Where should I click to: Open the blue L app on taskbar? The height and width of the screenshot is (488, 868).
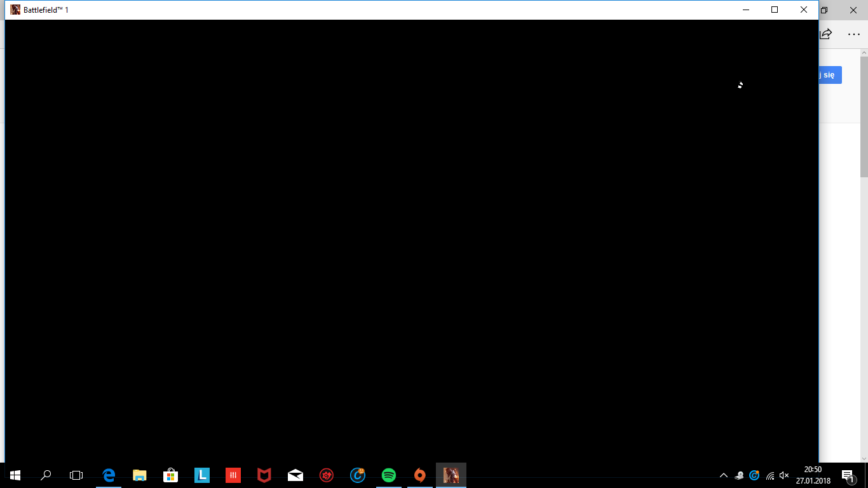201,475
